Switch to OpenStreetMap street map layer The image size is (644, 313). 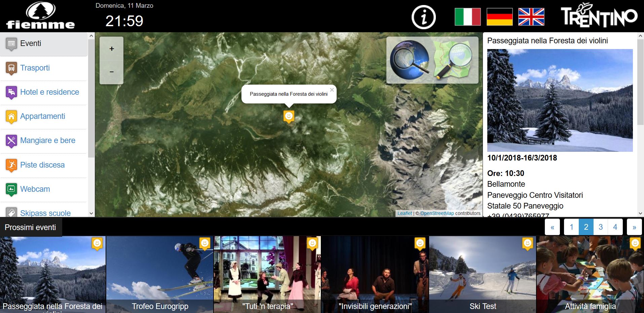tap(453, 60)
